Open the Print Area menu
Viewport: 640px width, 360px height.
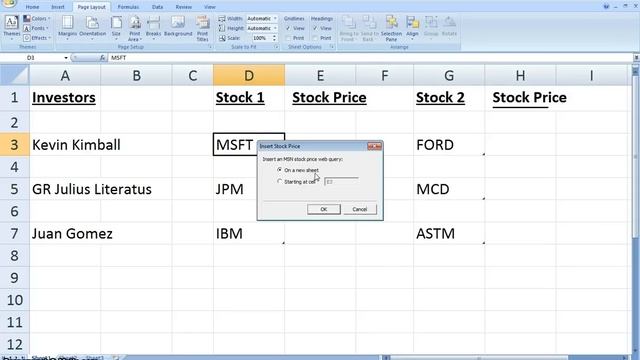tap(135, 28)
